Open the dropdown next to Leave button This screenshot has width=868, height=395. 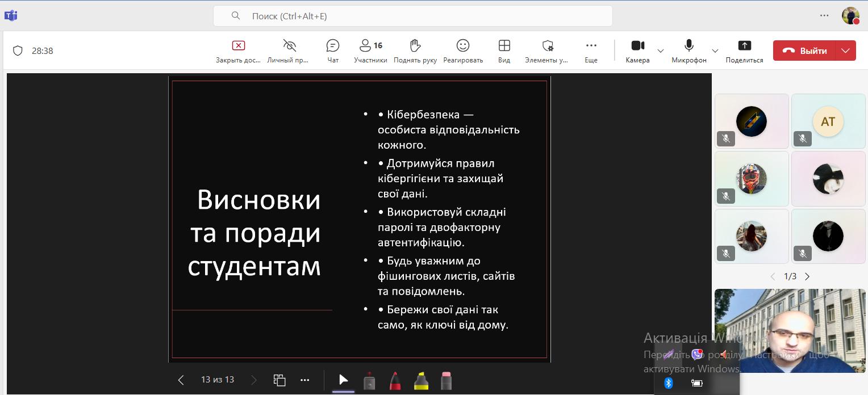tap(846, 51)
